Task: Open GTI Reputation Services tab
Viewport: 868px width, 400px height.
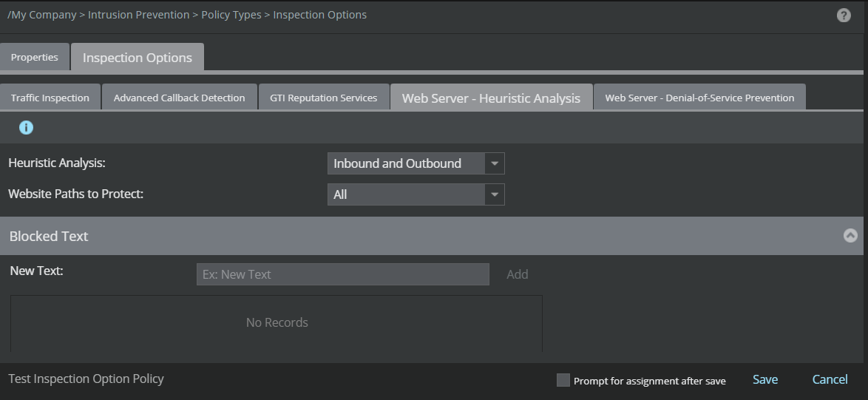Action: coord(324,98)
